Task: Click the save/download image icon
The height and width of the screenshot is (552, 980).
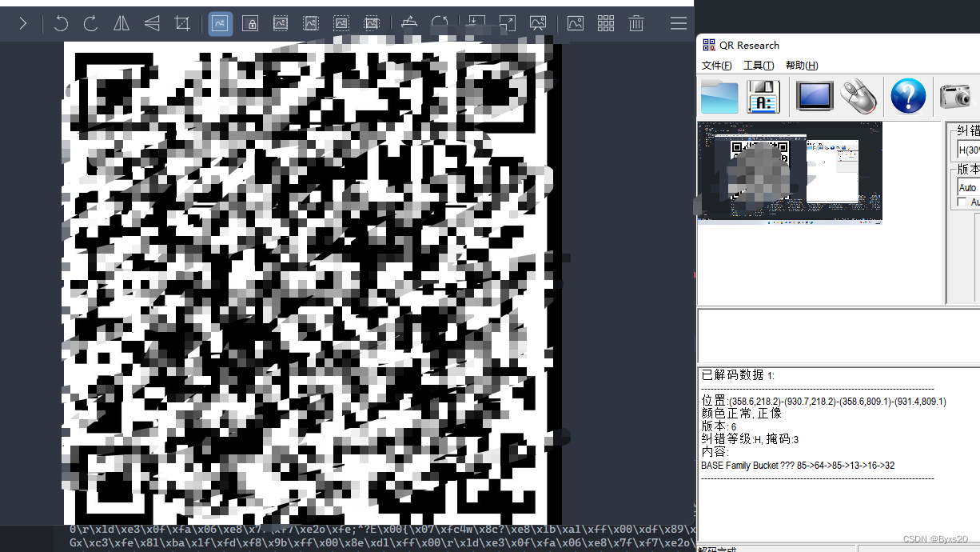Action: click(x=476, y=23)
